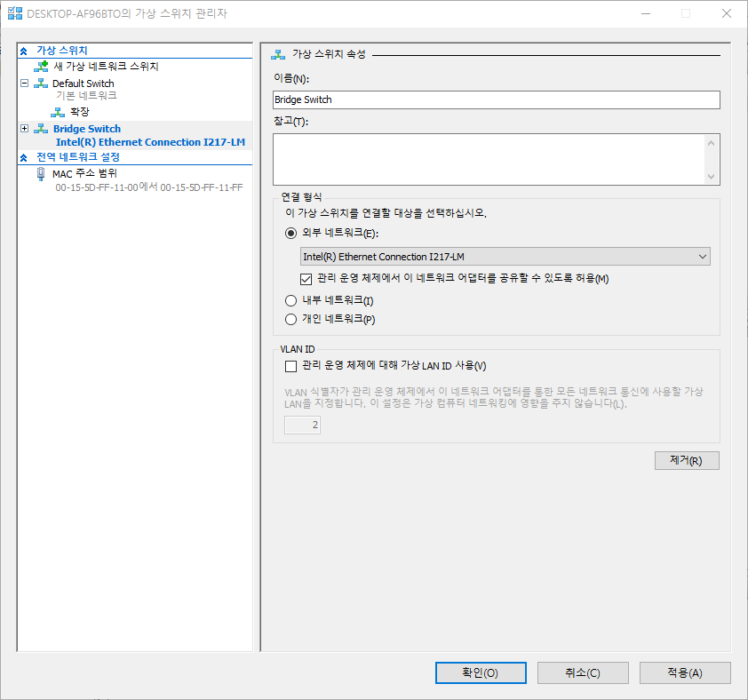Click the 이름 field containing Bridge Switch
Screen dimensions: 748x700
496,99
